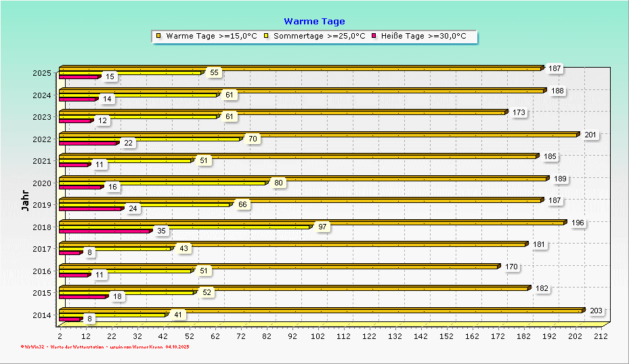
Task: Click the 35 value label for 2018
Action: click(161, 231)
